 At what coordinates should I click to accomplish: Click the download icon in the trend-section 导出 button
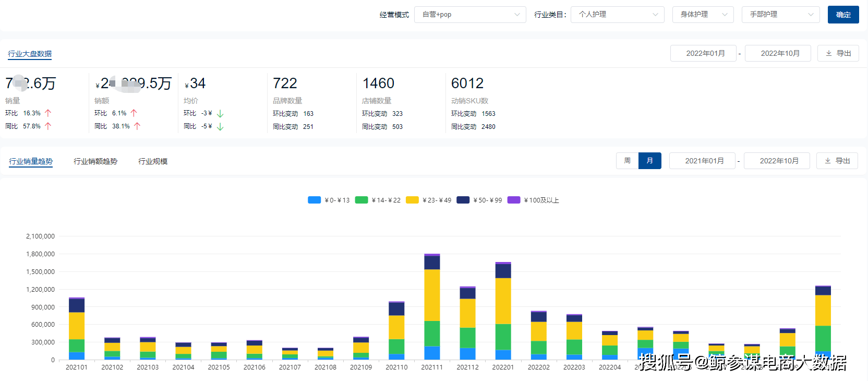[x=828, y=161]
